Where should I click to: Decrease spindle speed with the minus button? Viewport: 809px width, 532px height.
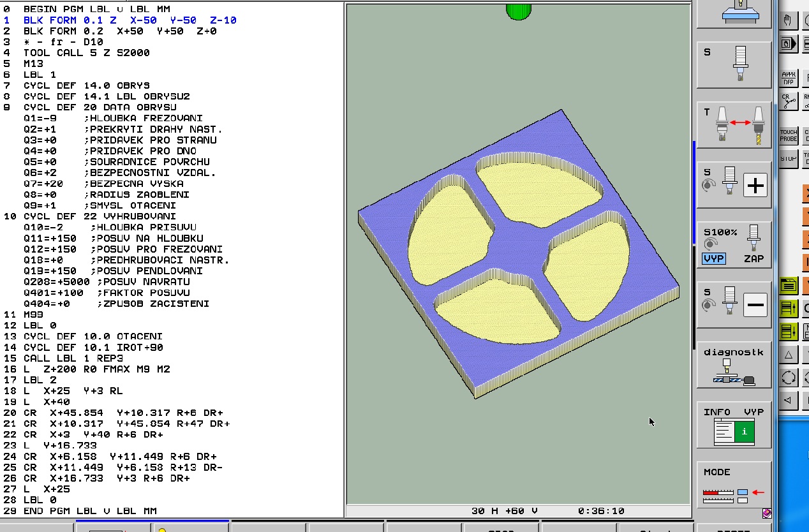(x=755, y=306)
